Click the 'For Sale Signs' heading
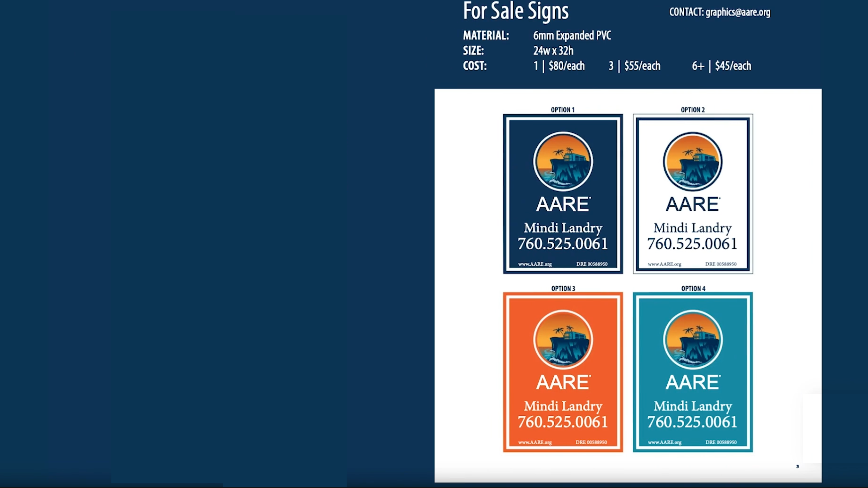This screenshot has width=868, height=488. (516, 11)
